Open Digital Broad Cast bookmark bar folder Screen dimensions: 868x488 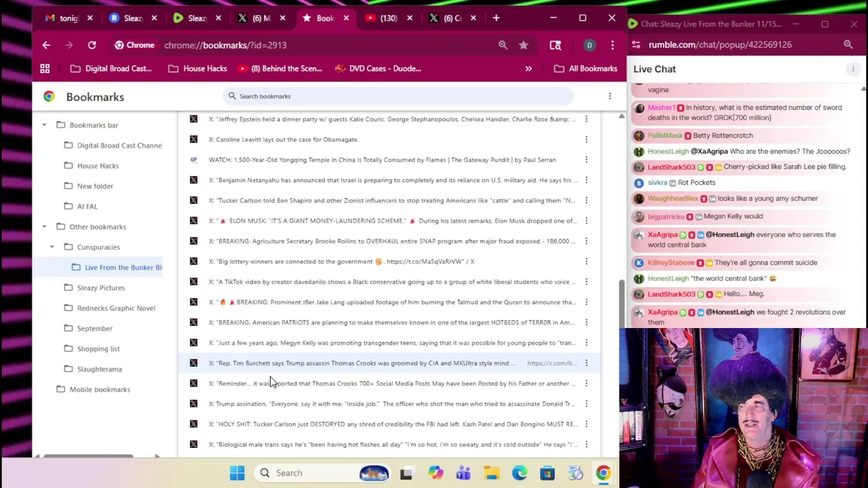point(111,68)
